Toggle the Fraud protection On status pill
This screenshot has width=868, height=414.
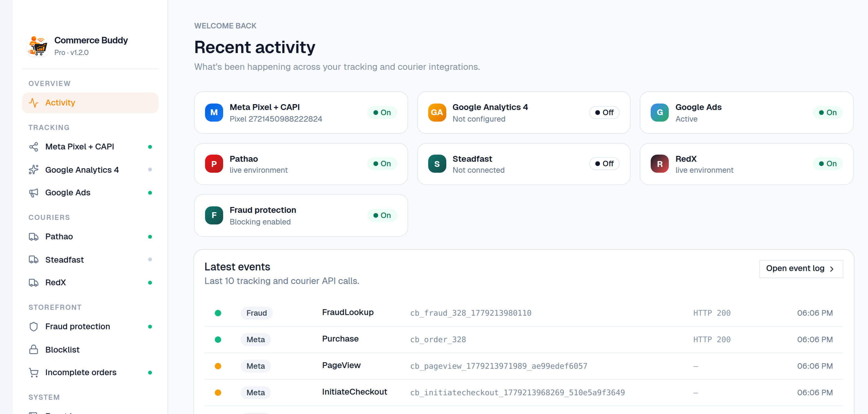(382, 215)
